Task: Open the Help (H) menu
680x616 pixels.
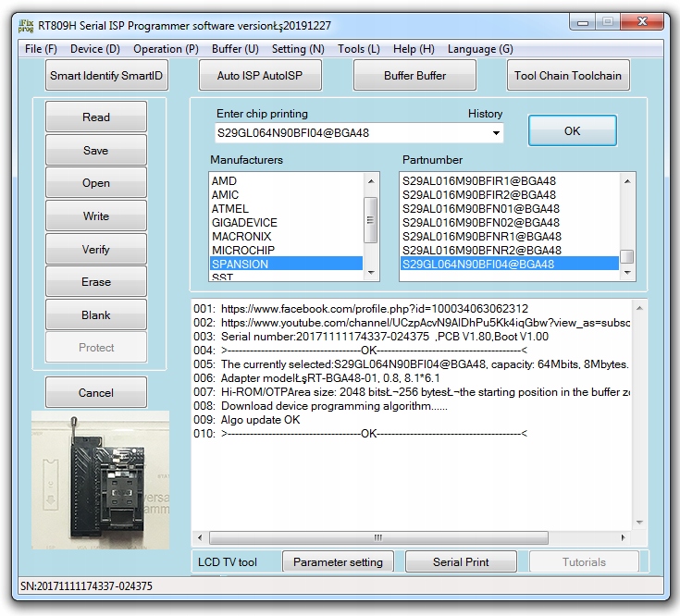Action: point(414,49)
